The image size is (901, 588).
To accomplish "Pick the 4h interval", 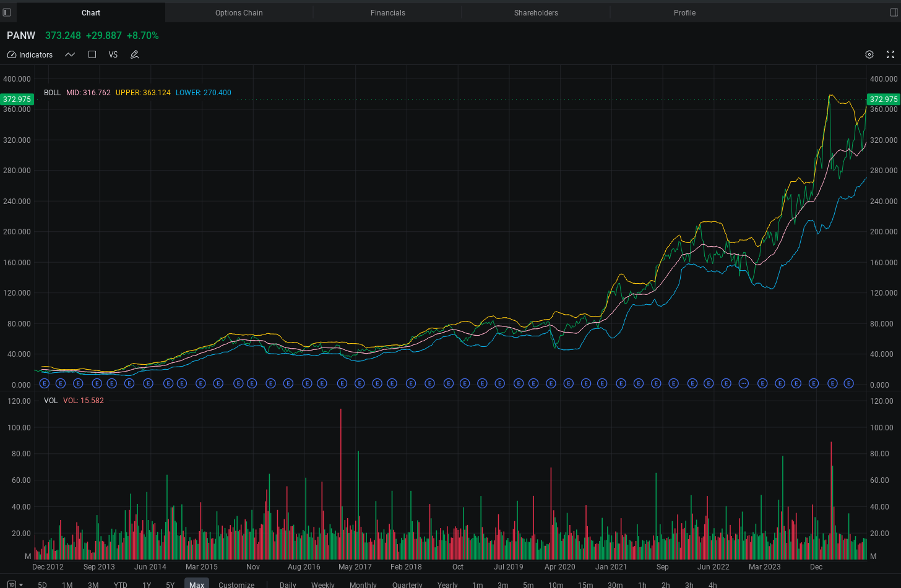I will [x=713, y=584].
